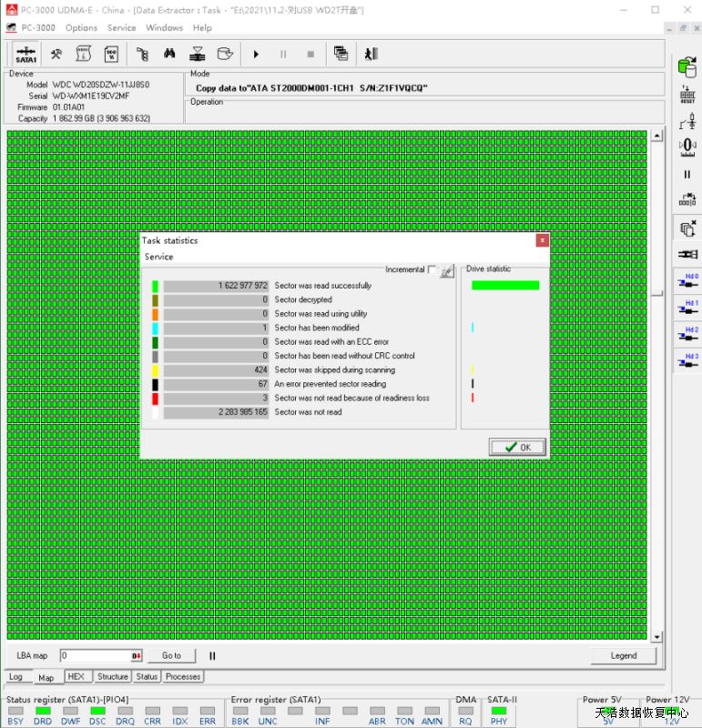Image resolution: width=702 pixels, height=728 pixels.
Task: Click the exit running-man toolbar icon
Action: click(371, 54)
